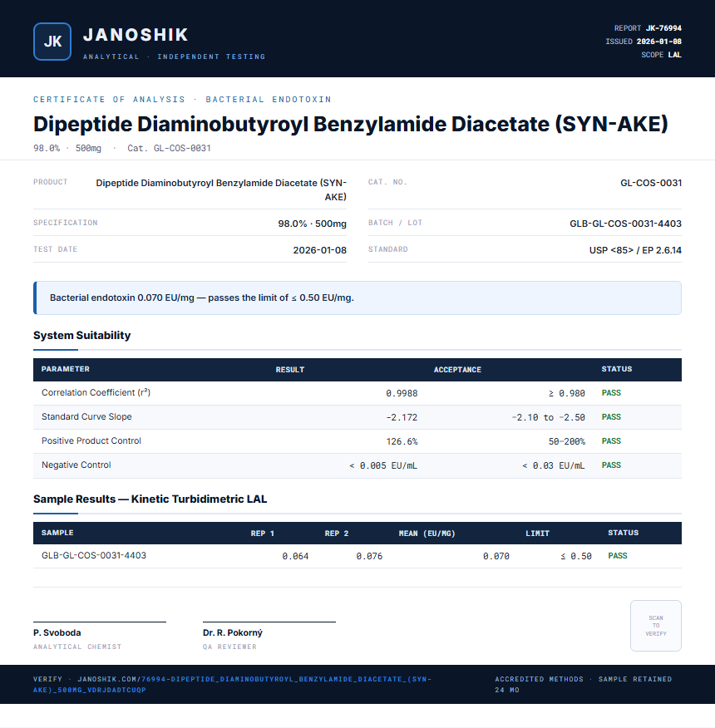This screenshot has height=728, width=715.
Task: Click Positive Product Control row label
Action: point(91,440)
